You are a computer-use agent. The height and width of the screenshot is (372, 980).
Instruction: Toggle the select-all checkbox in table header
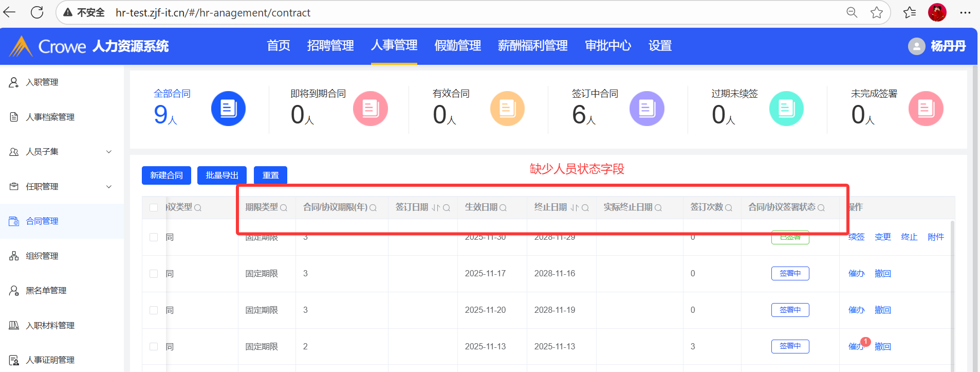click(x=154, y=208)
